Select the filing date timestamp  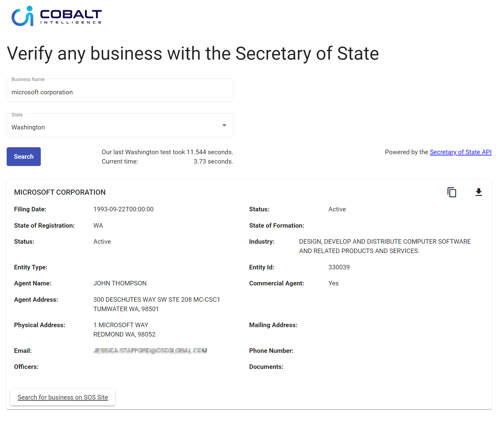coord(123,209)
